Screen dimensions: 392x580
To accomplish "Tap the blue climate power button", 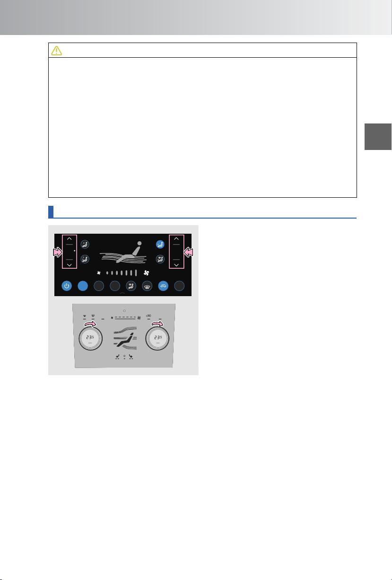I will click(x=67, y=286).
